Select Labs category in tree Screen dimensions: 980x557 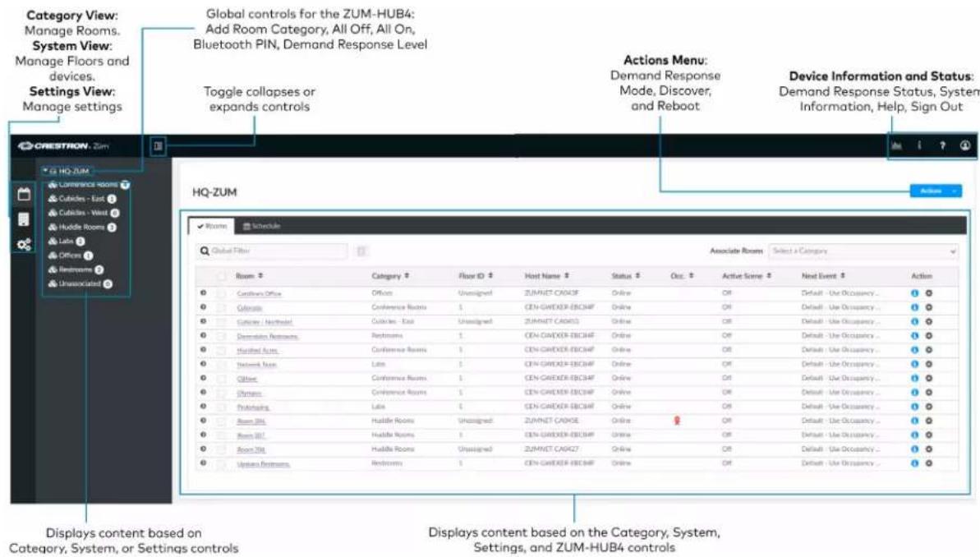pos(67,242)
